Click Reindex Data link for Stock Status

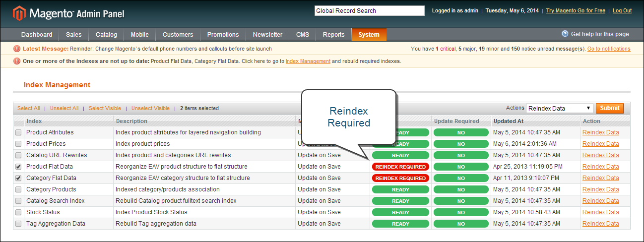601,212
